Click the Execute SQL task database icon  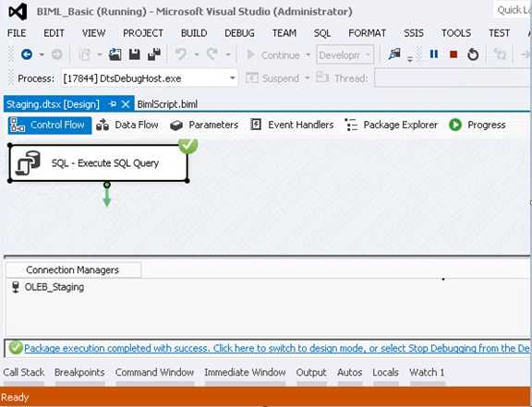coord(28,163)
